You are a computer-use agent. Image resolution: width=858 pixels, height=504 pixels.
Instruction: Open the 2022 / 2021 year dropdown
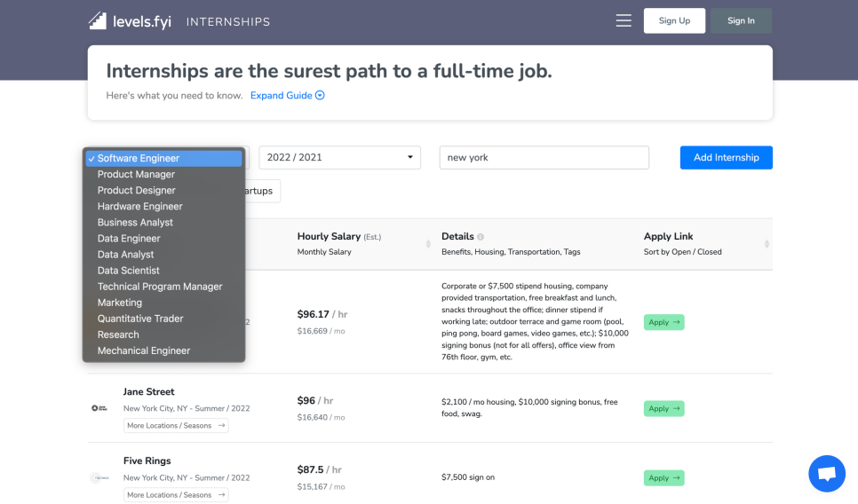(339, 157)
